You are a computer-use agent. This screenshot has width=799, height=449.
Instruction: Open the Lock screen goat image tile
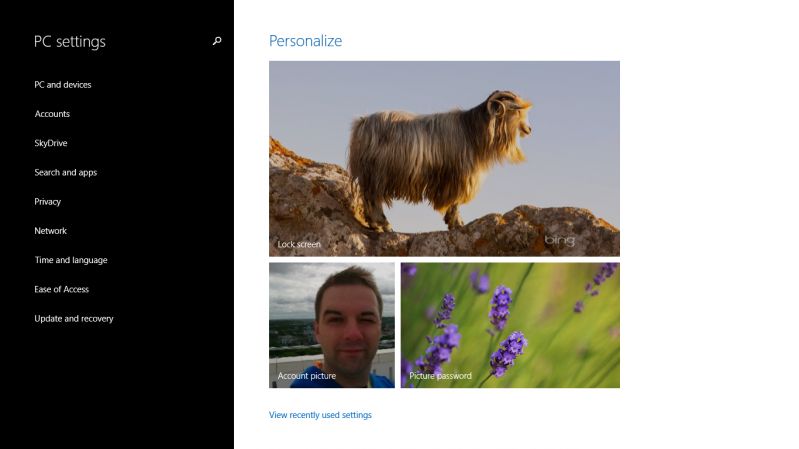[x=444, y=158]
